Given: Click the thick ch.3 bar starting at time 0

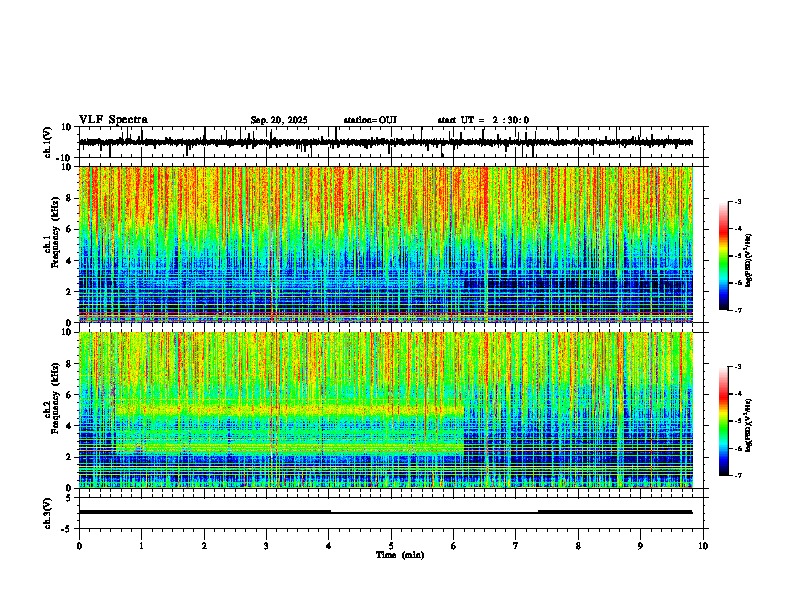Looking at the screenshot, I should point(205,512).
